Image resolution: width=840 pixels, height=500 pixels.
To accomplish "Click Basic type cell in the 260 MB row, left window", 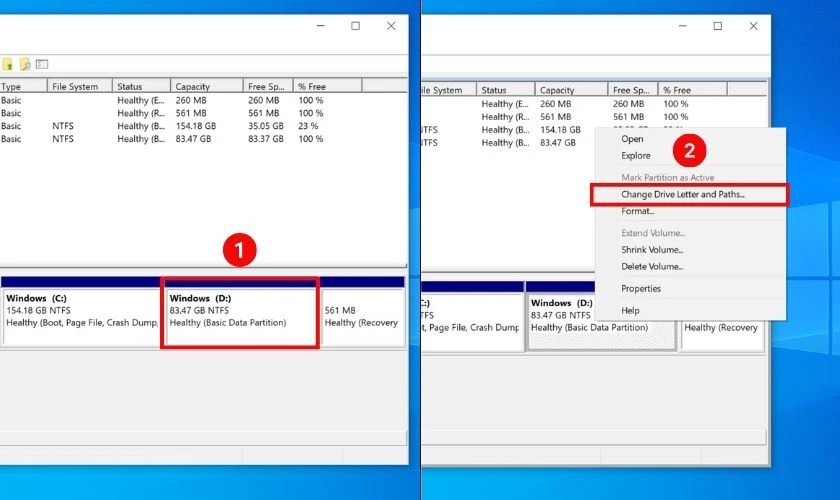I will (11, 100).
